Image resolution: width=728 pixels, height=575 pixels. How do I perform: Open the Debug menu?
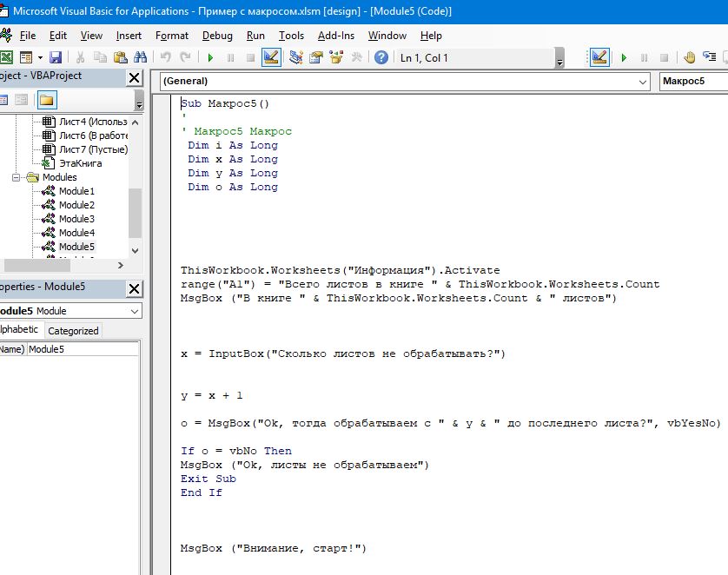coord(217,36)
